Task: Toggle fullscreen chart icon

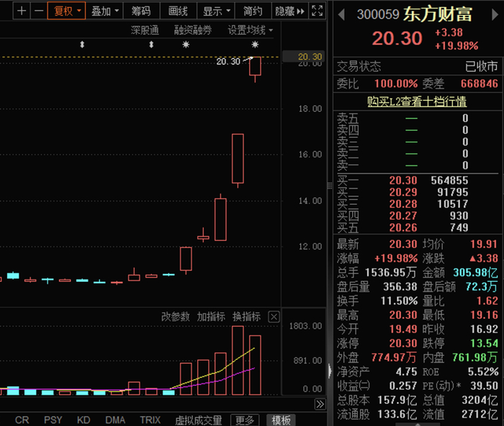Action: [x=317, y=11]
